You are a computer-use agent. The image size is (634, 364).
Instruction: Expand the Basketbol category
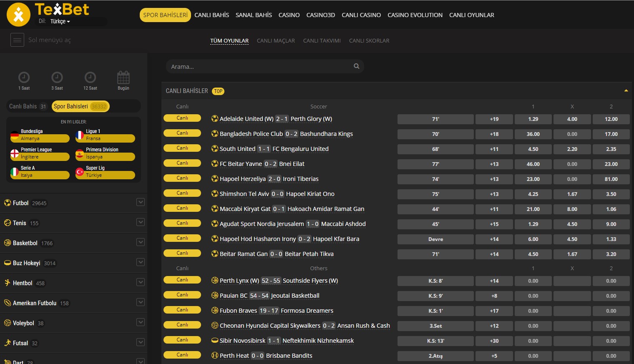141,242
